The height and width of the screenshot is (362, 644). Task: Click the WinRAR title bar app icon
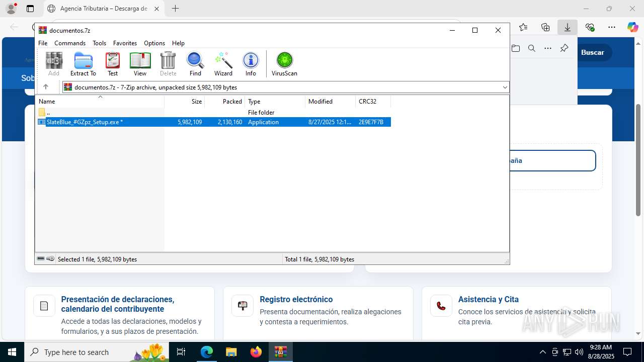point(43,30)
